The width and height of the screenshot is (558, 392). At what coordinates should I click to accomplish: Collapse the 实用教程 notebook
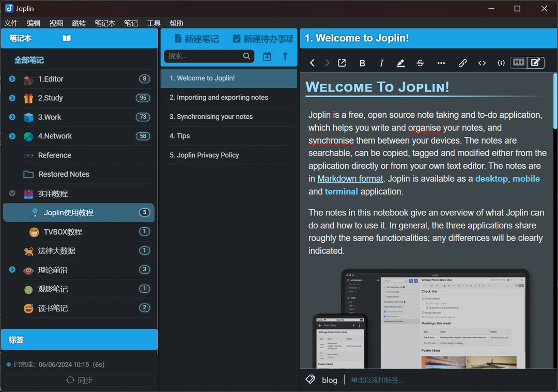[x=12, y=194]
